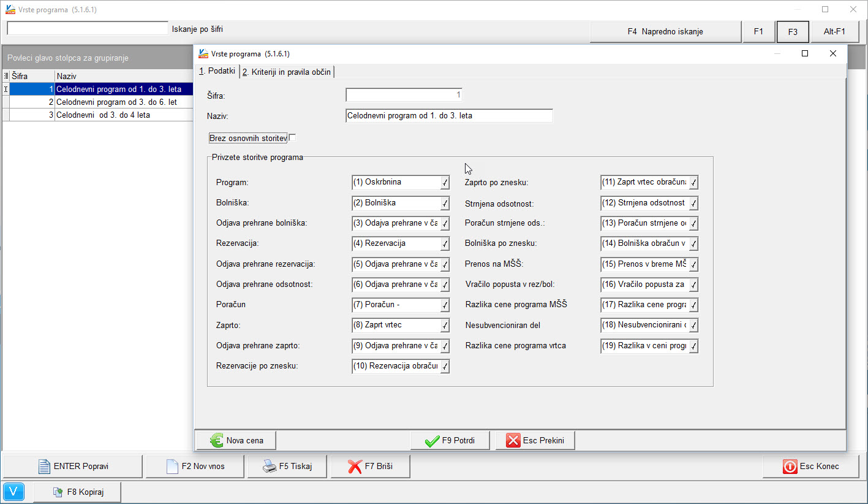
Task: Select row Celodnevni program od 3. do 6. let
Action: pyautogui.click(x=98, y=102)
